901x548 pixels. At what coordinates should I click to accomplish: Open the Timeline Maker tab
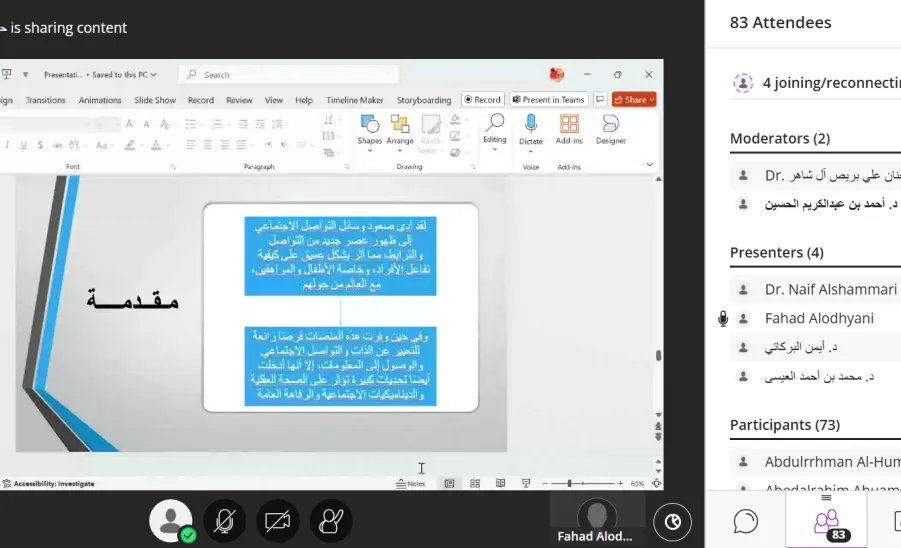(355, 100)
